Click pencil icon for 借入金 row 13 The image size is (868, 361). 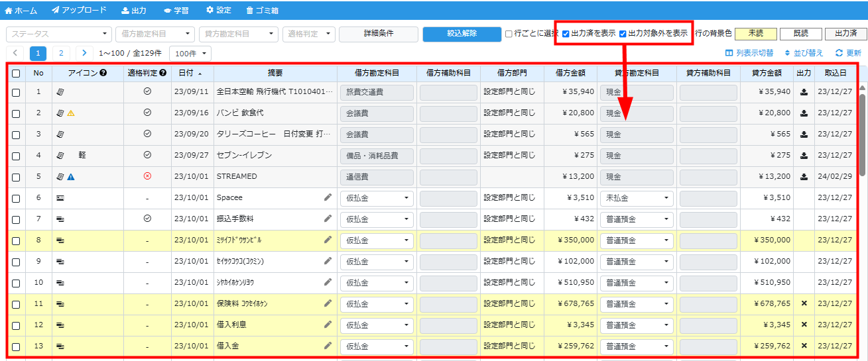point(328,346)
